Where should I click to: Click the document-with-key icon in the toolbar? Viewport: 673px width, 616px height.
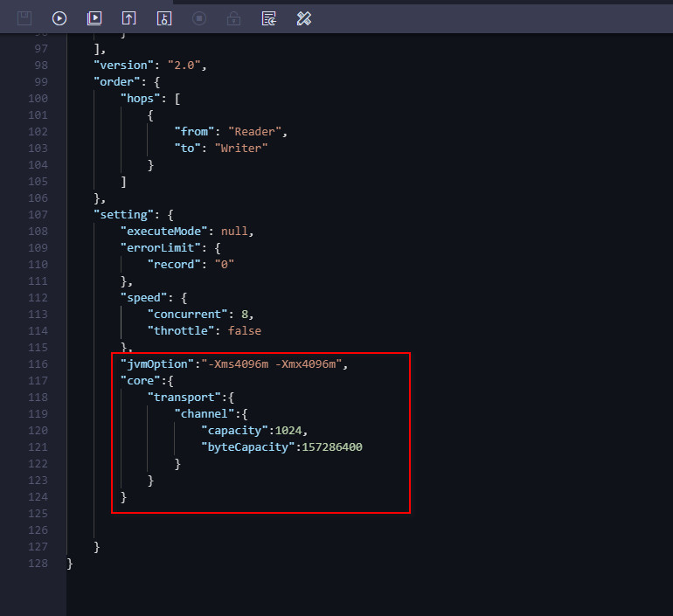coord(164,17)
